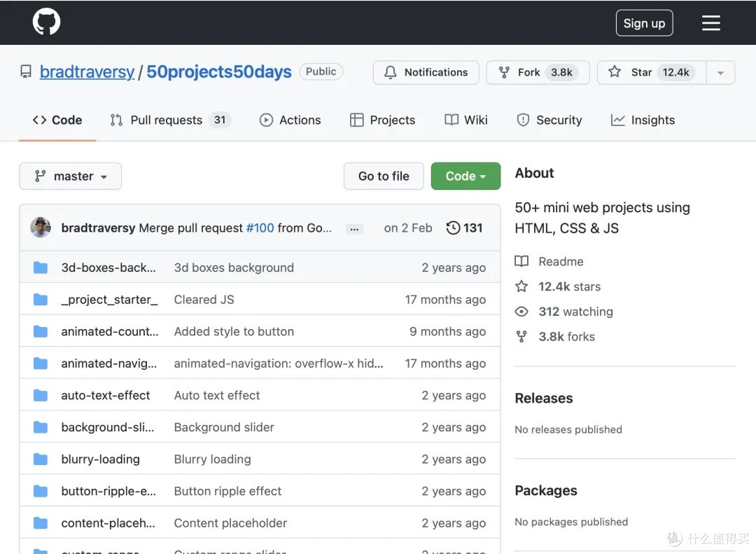Click bradtraversy's avatar thumbnail
756x554 pixels.
coord(41,228)
